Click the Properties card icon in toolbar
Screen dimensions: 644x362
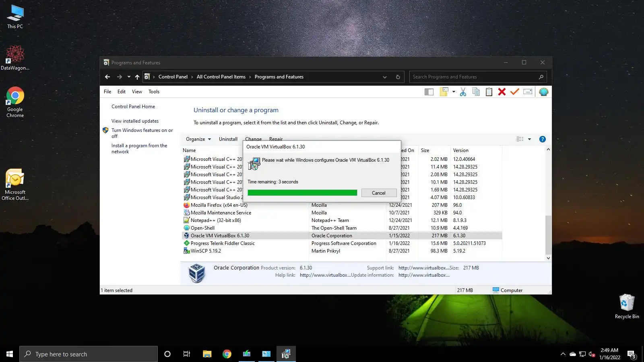(528, 92)
